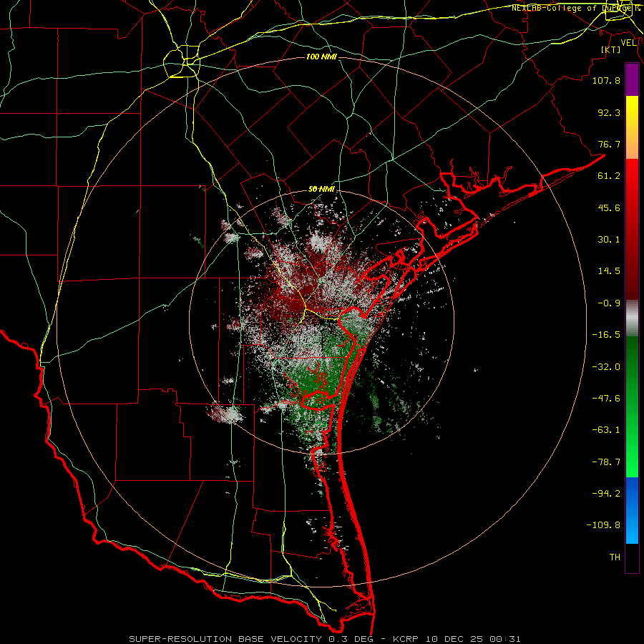Click the highway loop around the city at upper left
644x644 pixels.
pos(182,62)
